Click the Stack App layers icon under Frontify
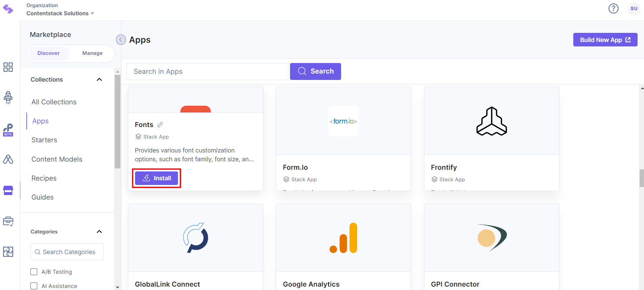 435,179
